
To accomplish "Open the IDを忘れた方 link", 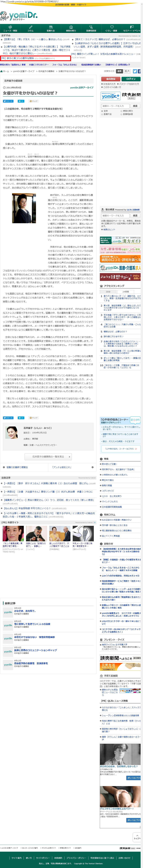I will pyautogui.click(x=110, y=84).
